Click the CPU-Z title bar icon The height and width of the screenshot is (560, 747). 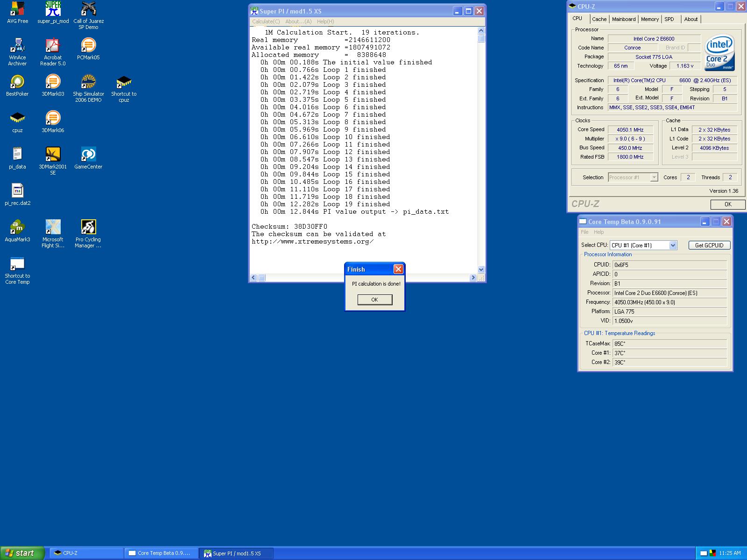[x=573, y=6]
